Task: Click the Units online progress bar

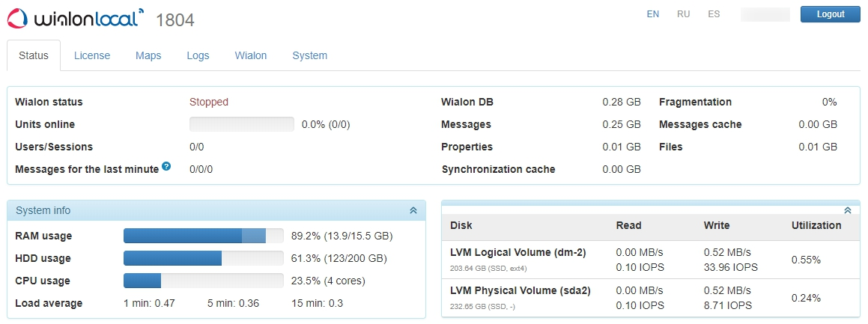Action: point(242,124)
